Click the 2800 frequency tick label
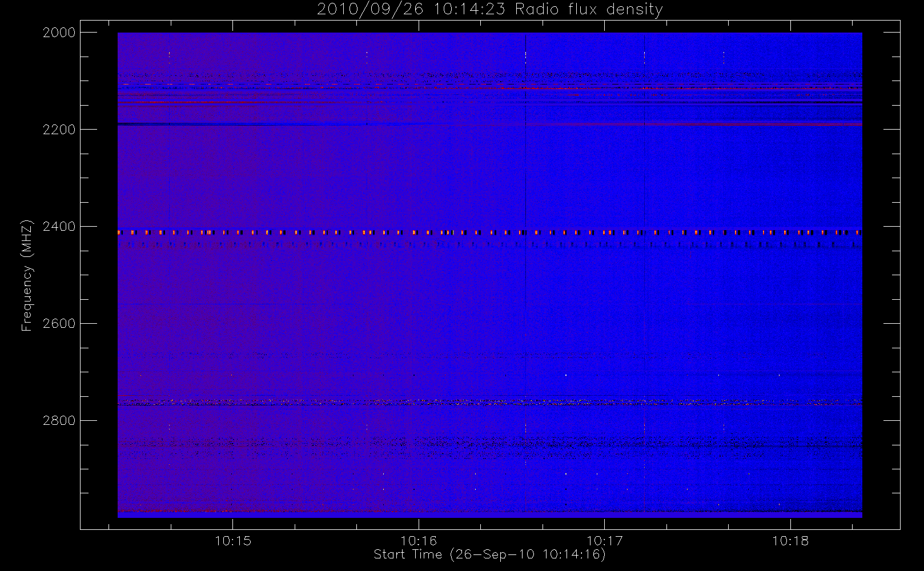The width and height of the screenshot is (924, 571). [59, 421]
